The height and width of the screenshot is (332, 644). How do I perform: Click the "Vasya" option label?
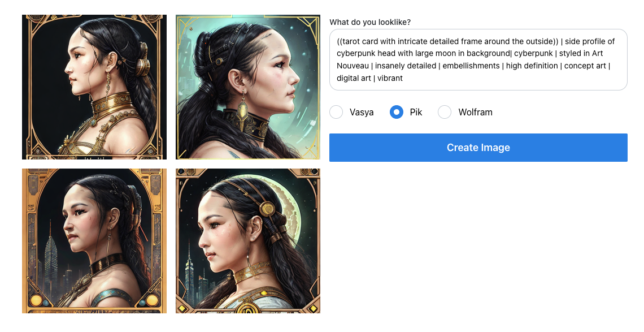362,112
